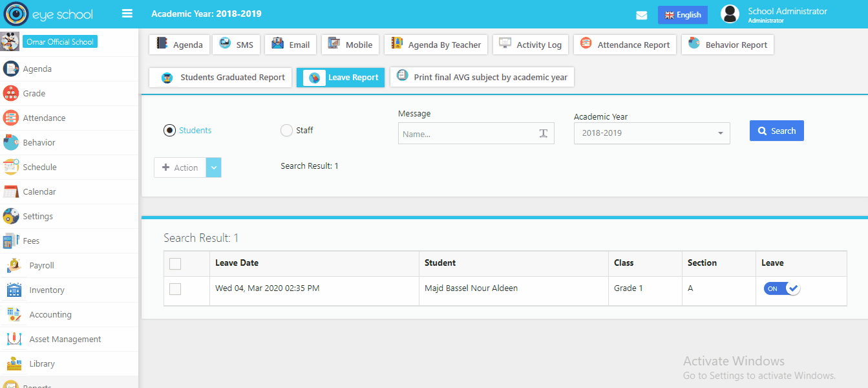Click the Omar Official School badge

60,42
